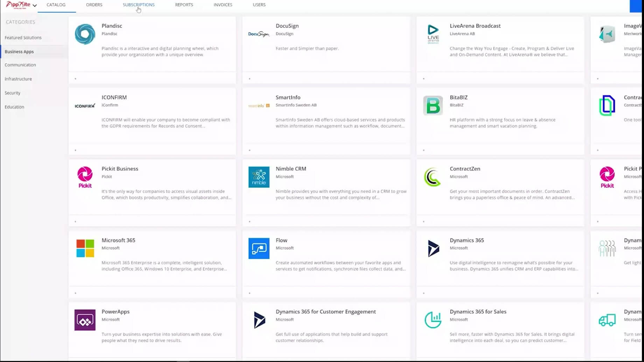
Task: Click 'Faster and Simpler than paper.' description
Action: [x=307, y=48]
